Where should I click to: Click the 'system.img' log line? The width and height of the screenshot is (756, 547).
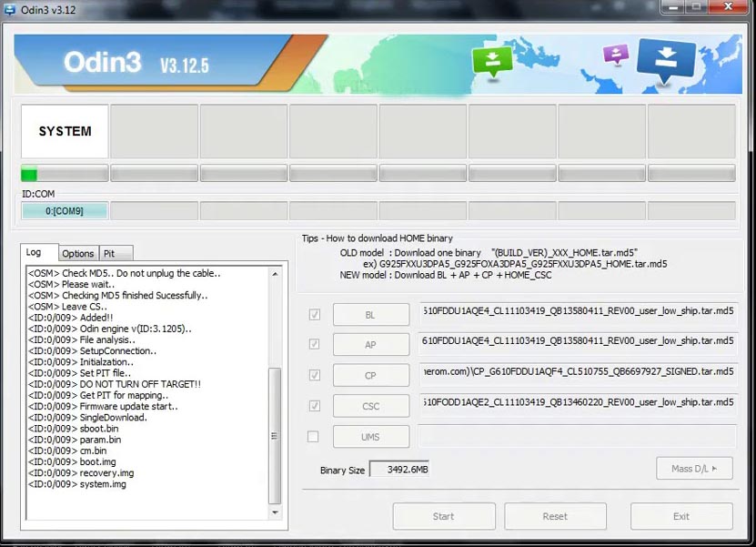[x=76, y=484]
